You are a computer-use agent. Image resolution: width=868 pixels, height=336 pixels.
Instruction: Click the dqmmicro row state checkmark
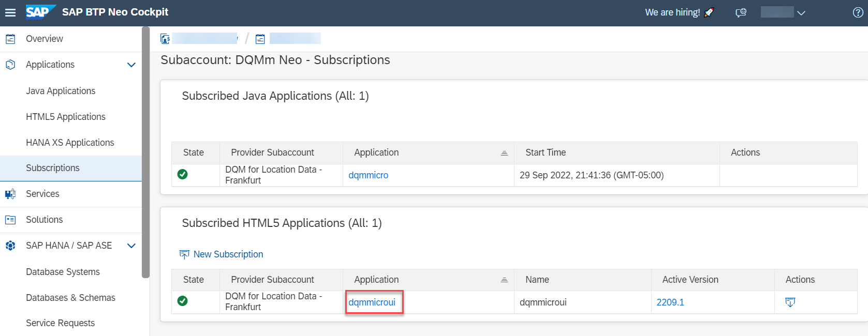coord(183,174)
